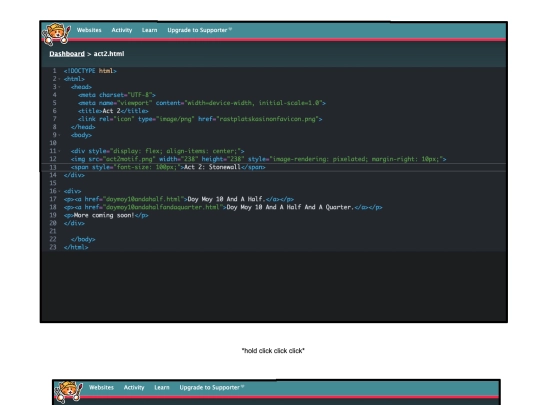Viewport: 540px width, 405px height.
Task: Open Activity in lower screenshot navbar
Action: 134,387
